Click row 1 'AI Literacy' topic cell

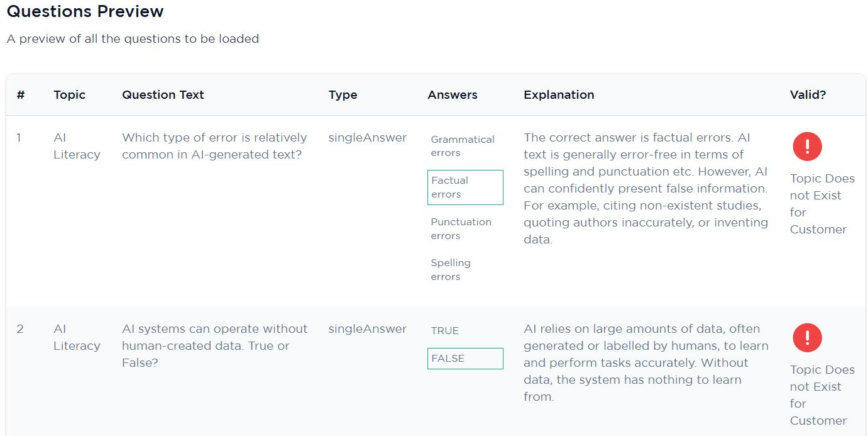coord(77,146)
